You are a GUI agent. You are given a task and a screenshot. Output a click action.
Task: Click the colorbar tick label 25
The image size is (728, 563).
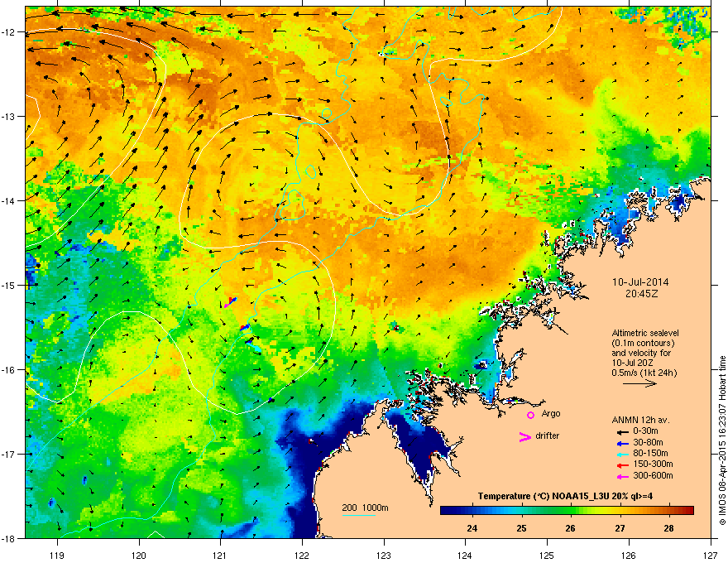point(521,528)
